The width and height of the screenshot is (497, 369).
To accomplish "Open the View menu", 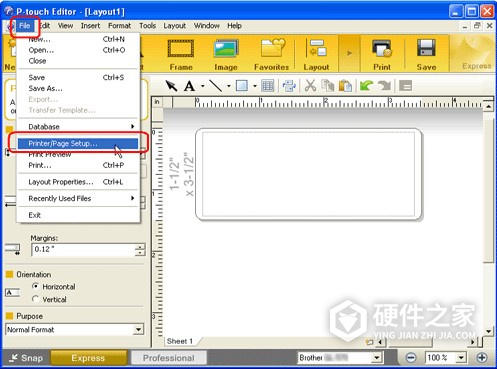I will (x=65, y=26).
